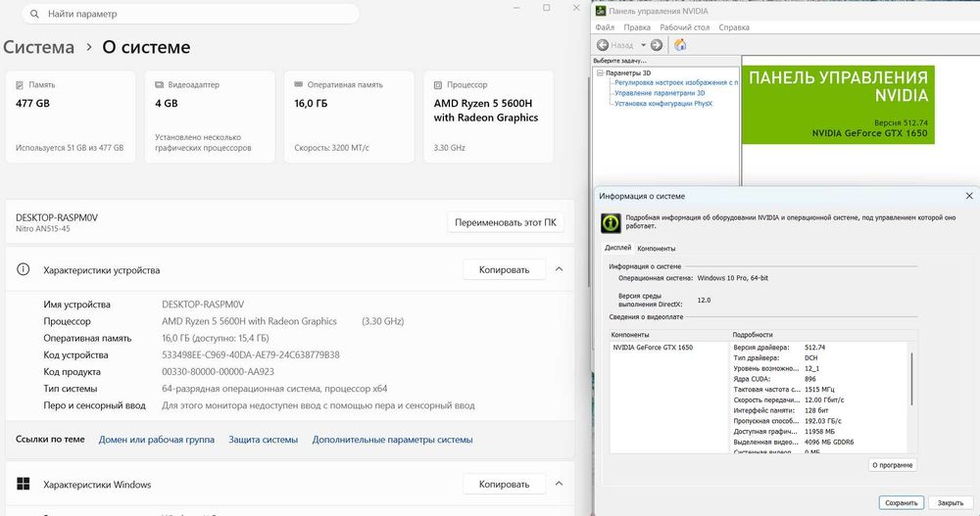The image size is (980, 516).
Task: Click the Процессор AMD Ryzen card
Action: [x=489, y=117]
